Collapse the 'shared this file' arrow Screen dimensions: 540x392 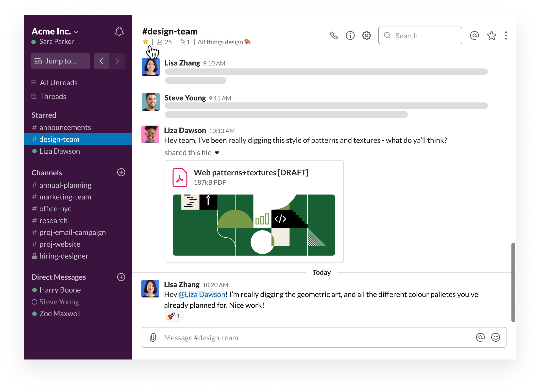pyautogui.click(x=217, y=153)
